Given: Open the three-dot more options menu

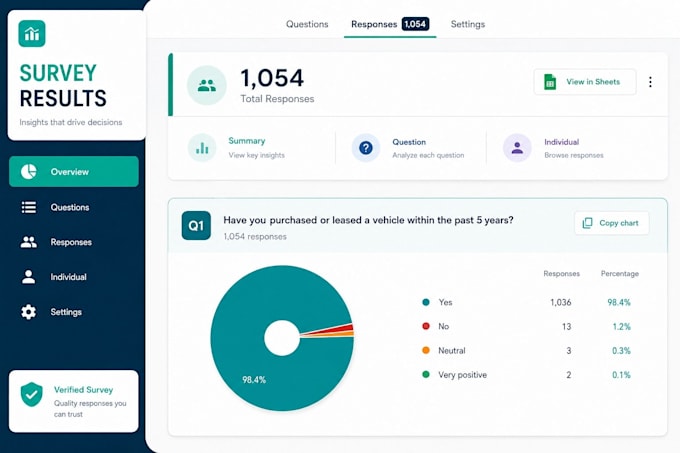Looking at the screenshot, I should [x=650, y=82].
